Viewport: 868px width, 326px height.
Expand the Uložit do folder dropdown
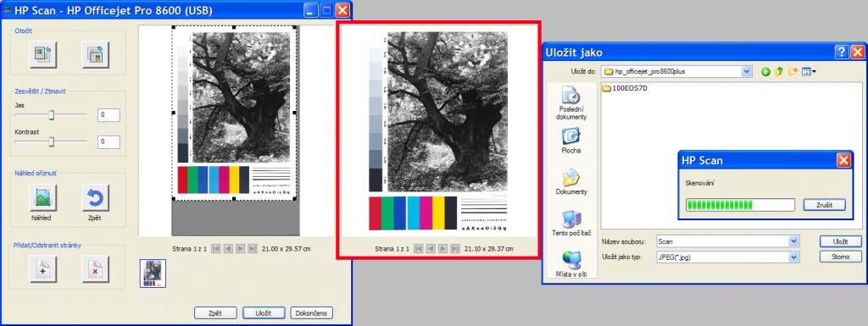[x=747, y=71]
